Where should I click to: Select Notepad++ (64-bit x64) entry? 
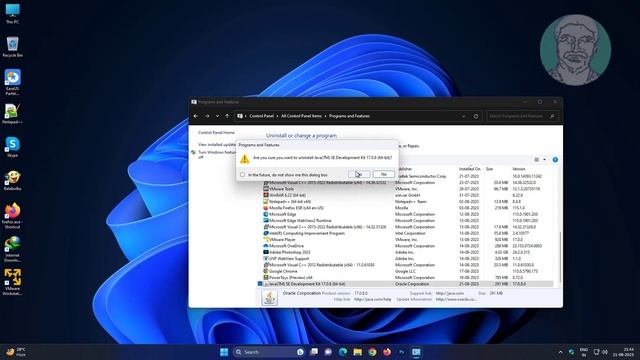tap(408, 202)
